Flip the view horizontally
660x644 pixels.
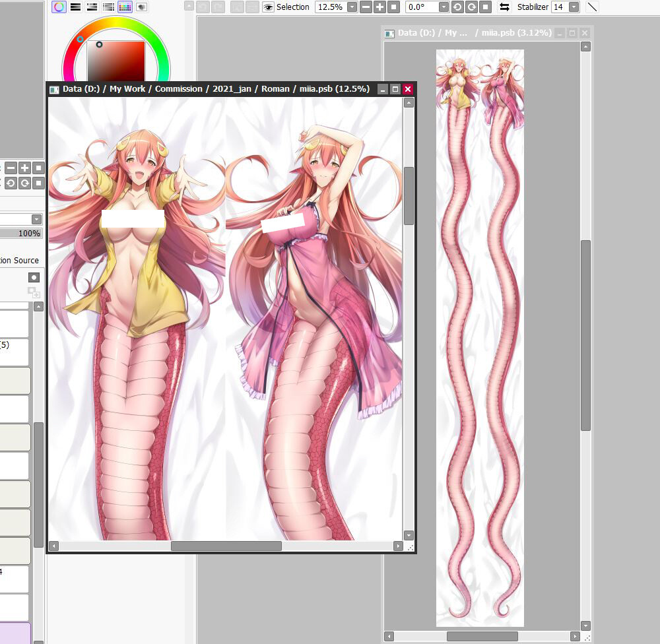[504, 7]
